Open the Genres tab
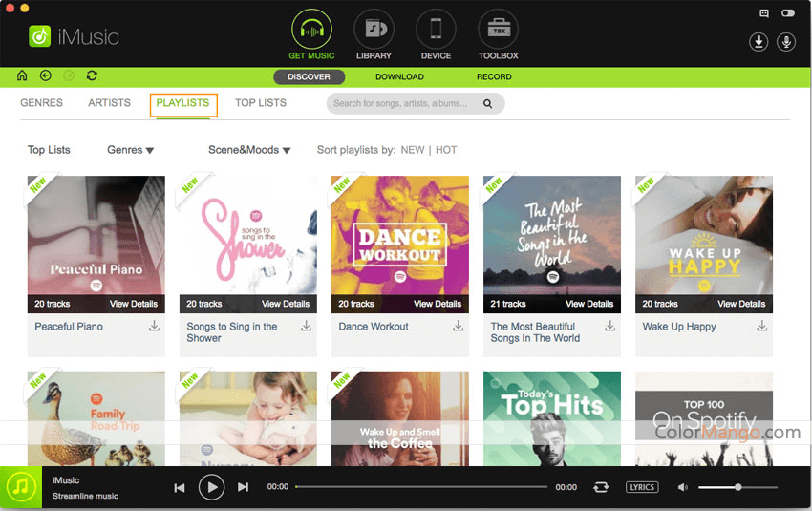Screen dimensions: 812x511 tap(41, 103)
